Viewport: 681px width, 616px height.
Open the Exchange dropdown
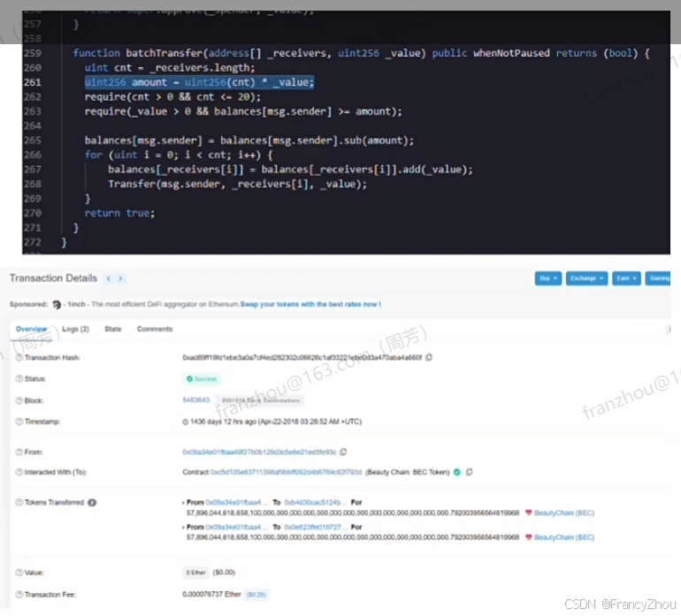pyautogui.click(x=586, y=278)
